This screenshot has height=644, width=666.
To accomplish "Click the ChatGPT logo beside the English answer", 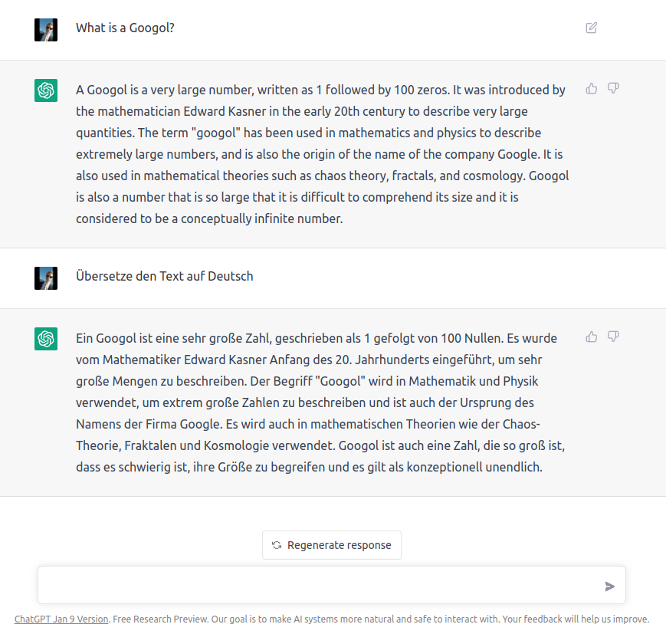I will point(46,90).
